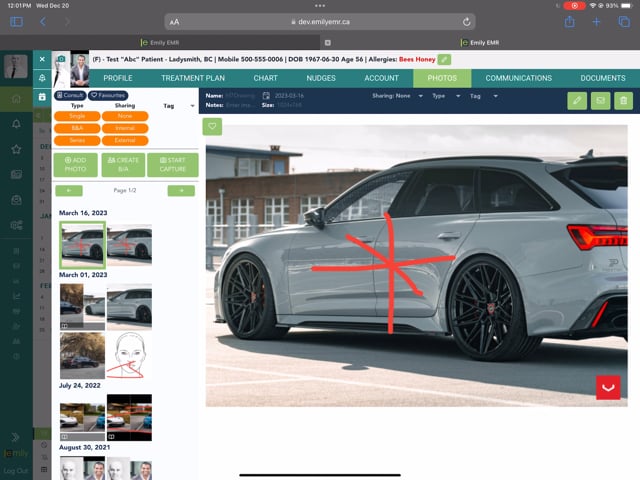Click the CREATE B/A button
This screenshot has height=480, width=640.
tap(123, 165)
